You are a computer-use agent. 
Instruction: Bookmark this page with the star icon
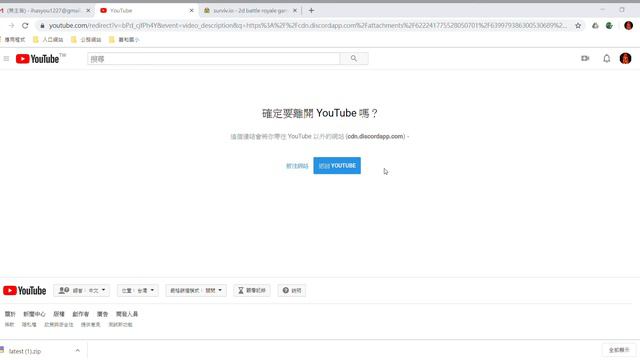coord(578,26)
